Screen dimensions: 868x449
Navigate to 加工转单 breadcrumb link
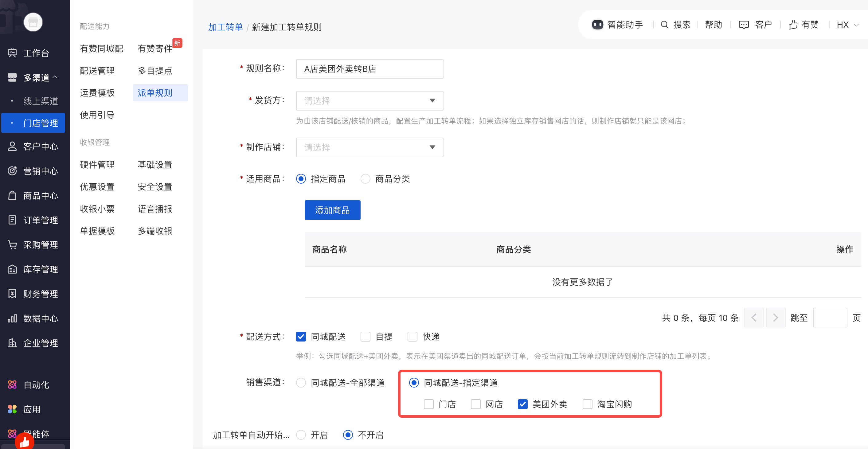pos(225,27)
